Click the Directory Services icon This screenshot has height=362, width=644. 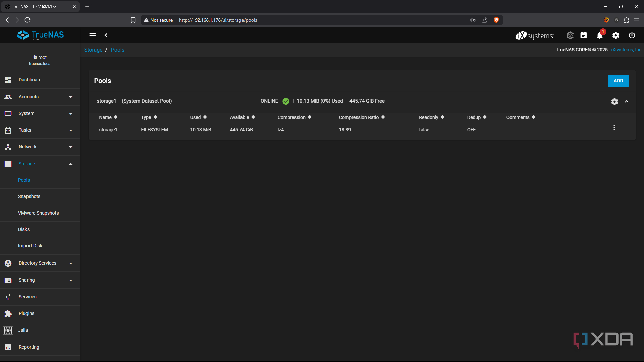coord(8,263)
